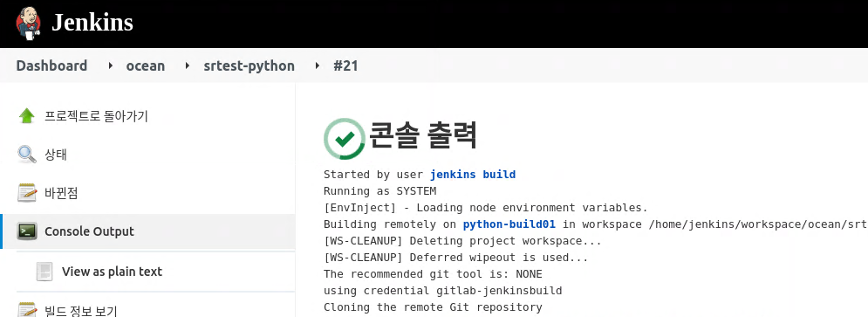
Task: Open 바뀐점 sidebar item
Action: coord(61,193)
